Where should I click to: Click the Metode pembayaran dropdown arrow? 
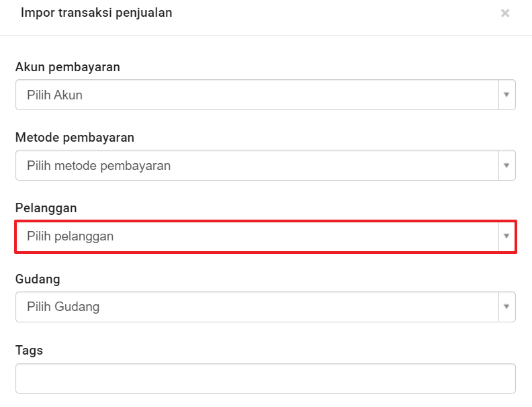point(507,165)
